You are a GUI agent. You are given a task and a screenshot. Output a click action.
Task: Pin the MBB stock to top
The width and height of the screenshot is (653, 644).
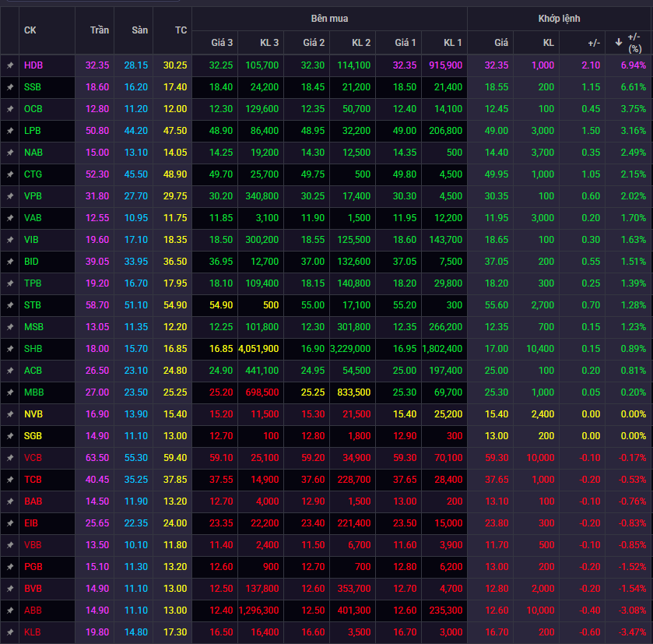click(x=10, y=392)
